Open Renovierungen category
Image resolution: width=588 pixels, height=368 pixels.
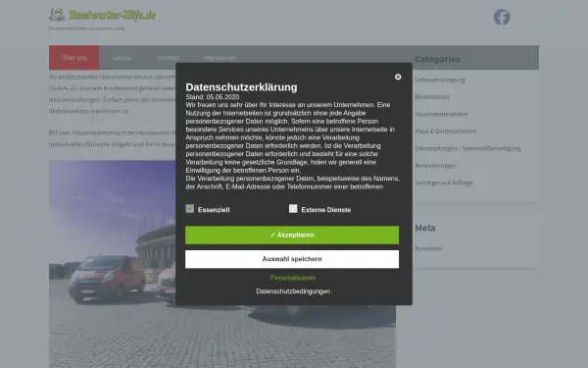(435, 166)
